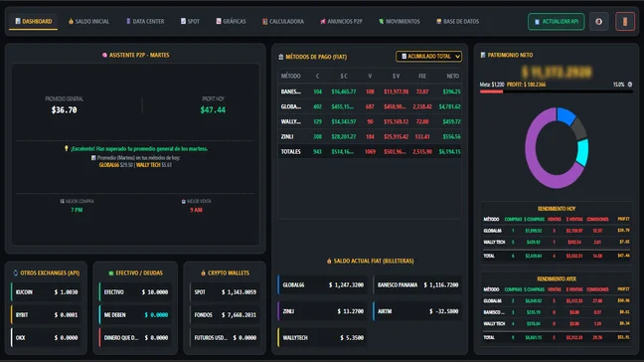Open the Base de Datos tab

tap(457, 21)
